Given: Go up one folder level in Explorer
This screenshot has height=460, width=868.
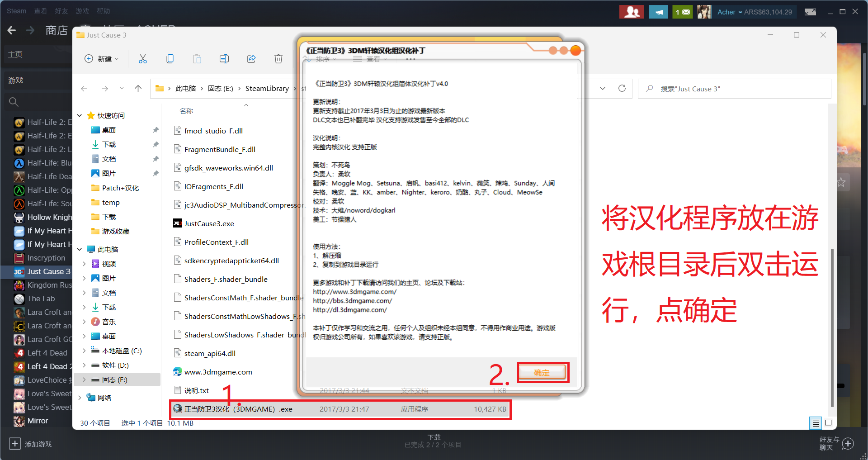Looking at the screenshot, I should (138, 89).
